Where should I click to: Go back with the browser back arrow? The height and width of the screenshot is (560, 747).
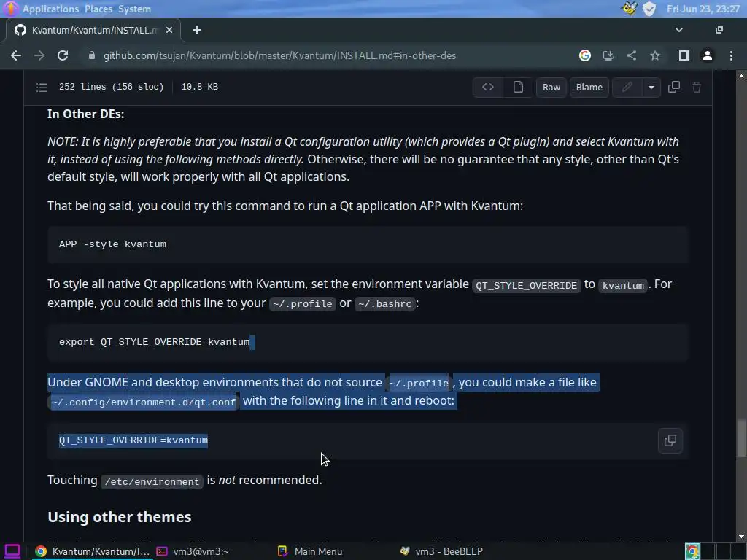click(16, 55)
